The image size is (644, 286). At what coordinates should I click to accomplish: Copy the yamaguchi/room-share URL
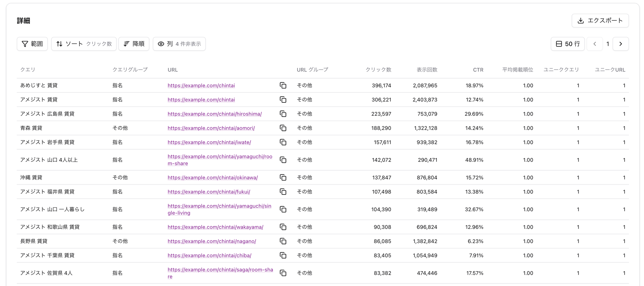(x=283, y=160)
